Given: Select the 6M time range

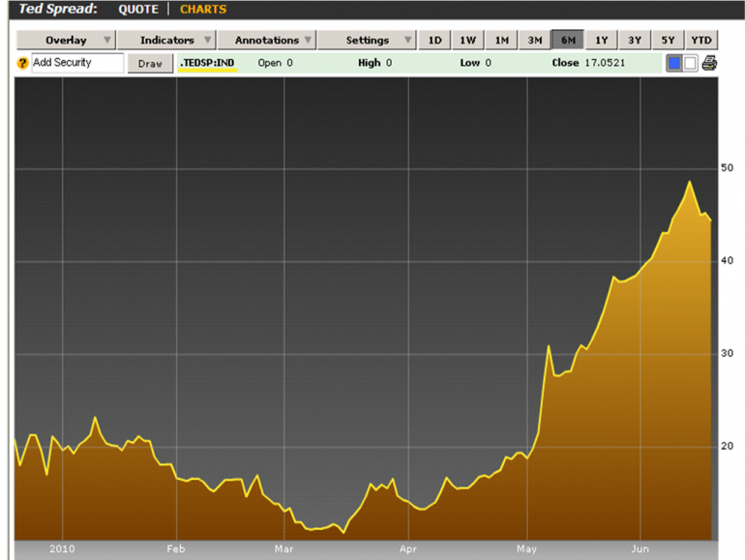Looking at the screenshot, I should click(x=568, y=40).
